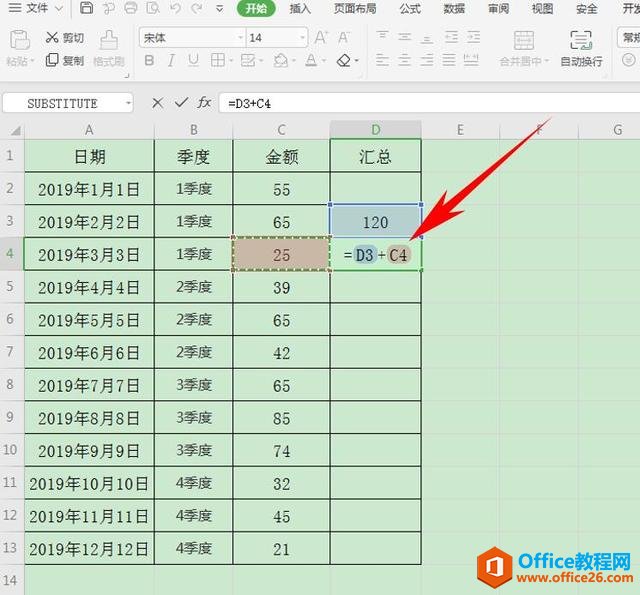This screenshot has height=595, width=640.
Task: Click the Name Box showing SUBSTITUTE
Action: 62,103
